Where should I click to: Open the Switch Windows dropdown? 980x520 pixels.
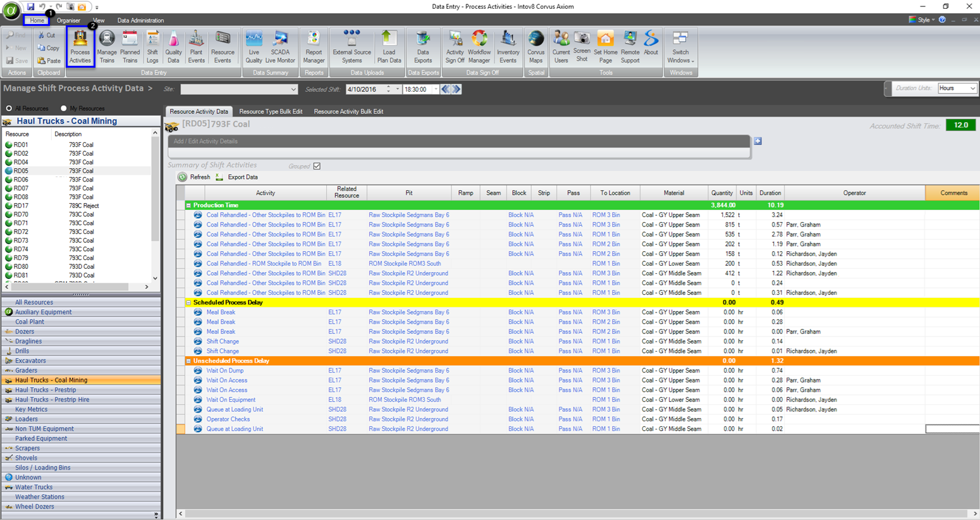tap(680, 47)
